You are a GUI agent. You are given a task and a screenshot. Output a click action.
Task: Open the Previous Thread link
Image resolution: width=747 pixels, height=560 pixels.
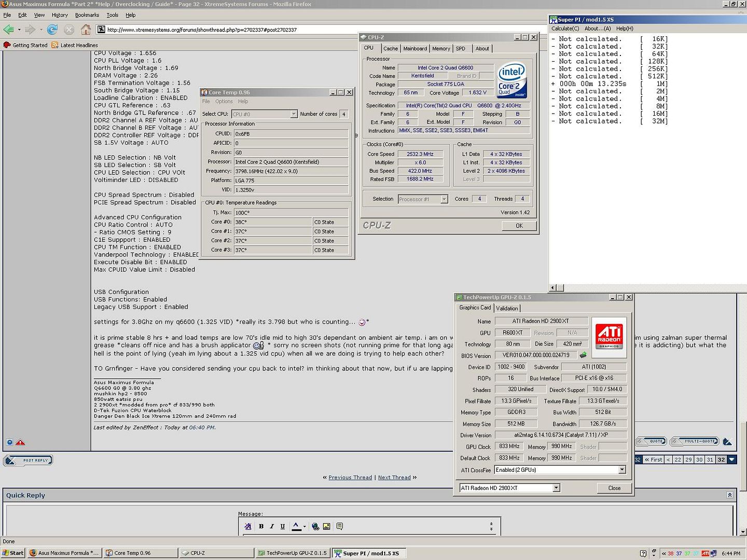tap(350, 478)
